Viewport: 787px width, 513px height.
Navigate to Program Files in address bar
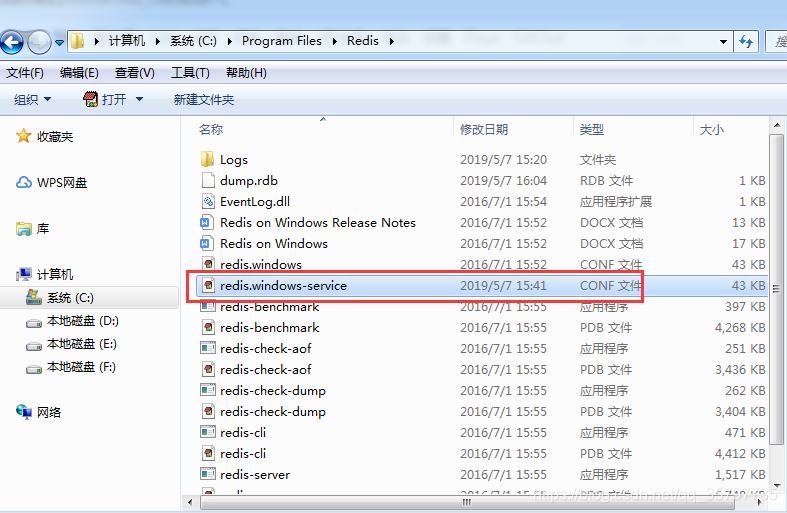(x=282, y=41)
